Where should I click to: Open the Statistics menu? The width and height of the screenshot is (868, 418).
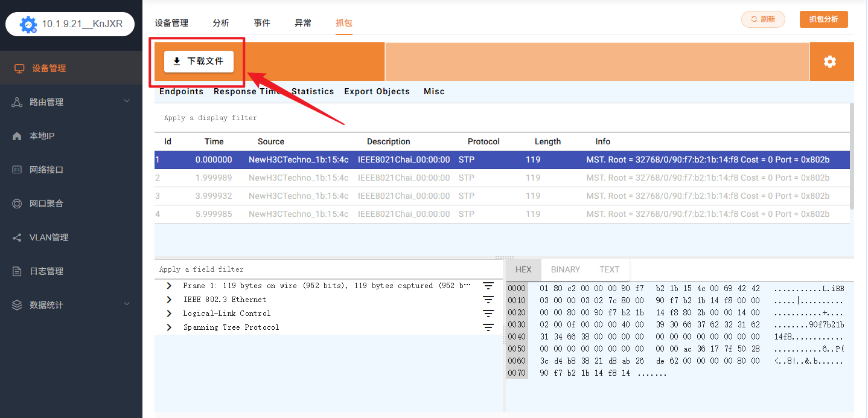[x=313, y=92]
